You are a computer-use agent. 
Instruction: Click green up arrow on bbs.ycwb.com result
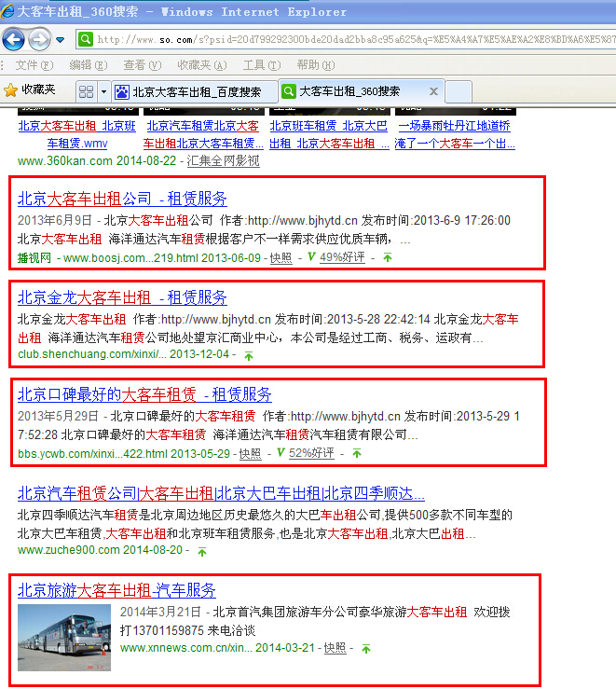click(x=357, y=453)
